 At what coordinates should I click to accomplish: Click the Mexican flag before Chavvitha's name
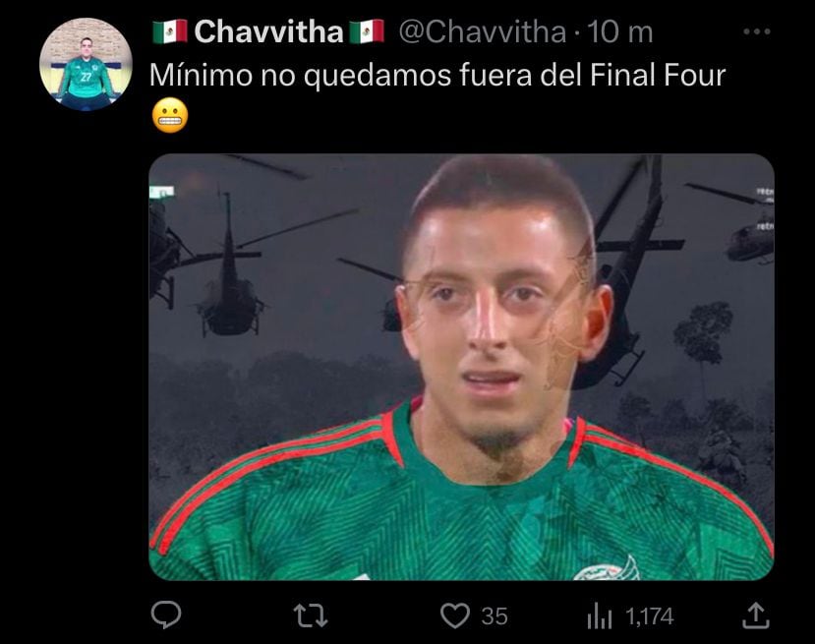point(170,31)
